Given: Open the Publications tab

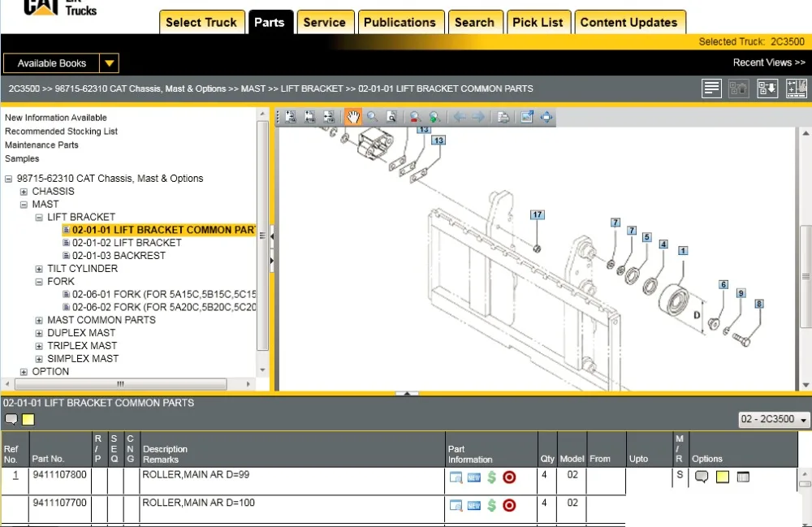Looking at the screenshot, I should tap(400, 22).
